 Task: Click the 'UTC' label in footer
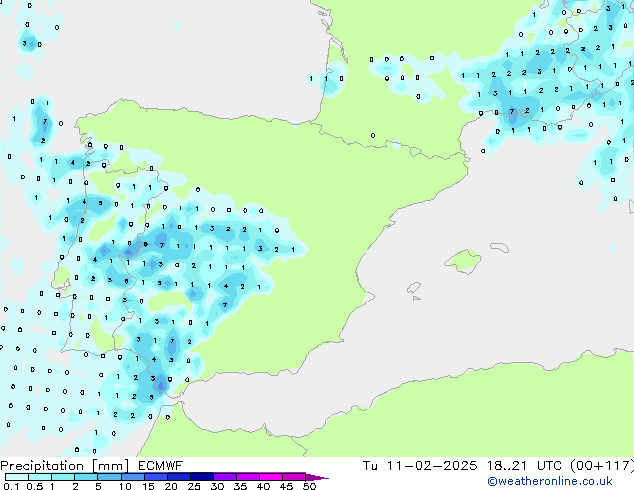(549, 466)
